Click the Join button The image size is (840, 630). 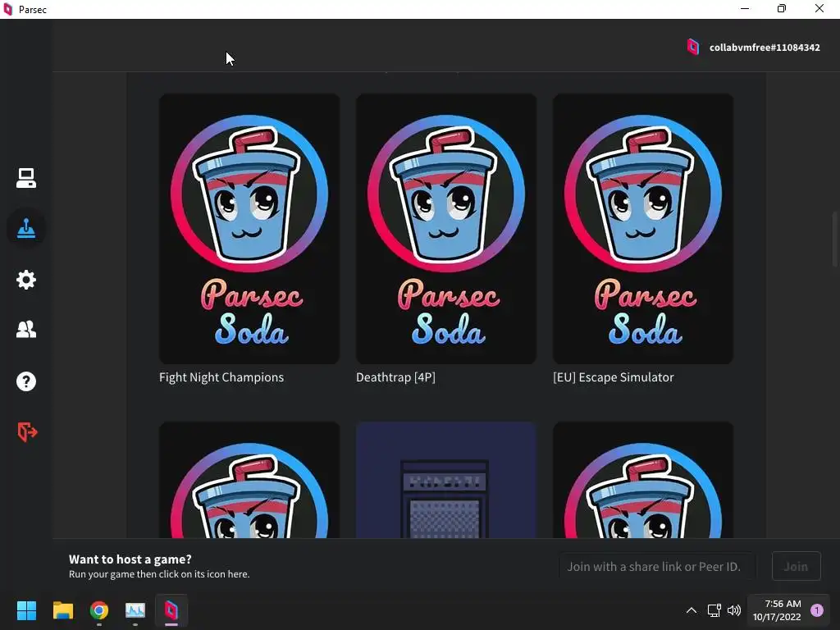pos(796,566)
